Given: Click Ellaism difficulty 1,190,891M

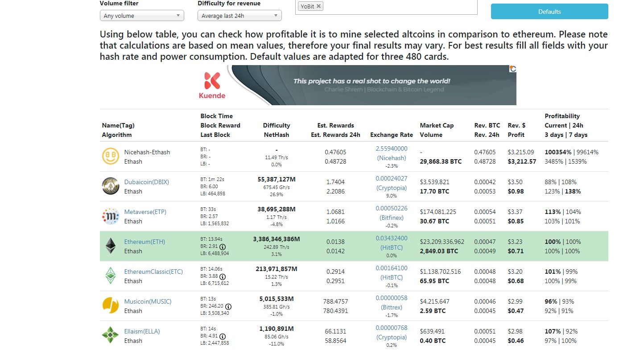Looking at the screenshot, I should coord(277,329).
